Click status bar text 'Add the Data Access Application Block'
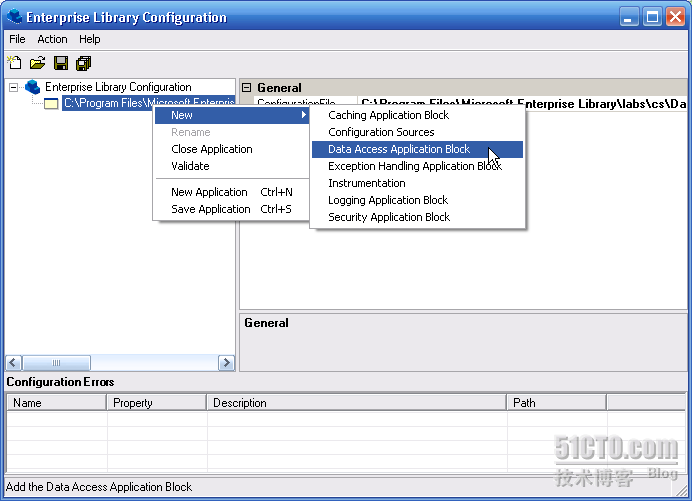The image size is (692, 501). [x=99, y=487]
